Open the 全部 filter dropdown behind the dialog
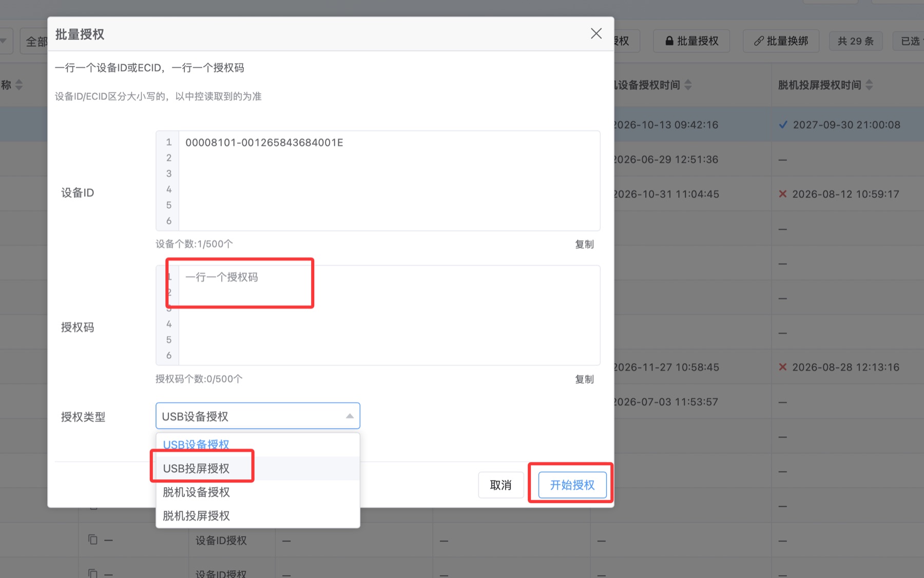 (34, 41)
